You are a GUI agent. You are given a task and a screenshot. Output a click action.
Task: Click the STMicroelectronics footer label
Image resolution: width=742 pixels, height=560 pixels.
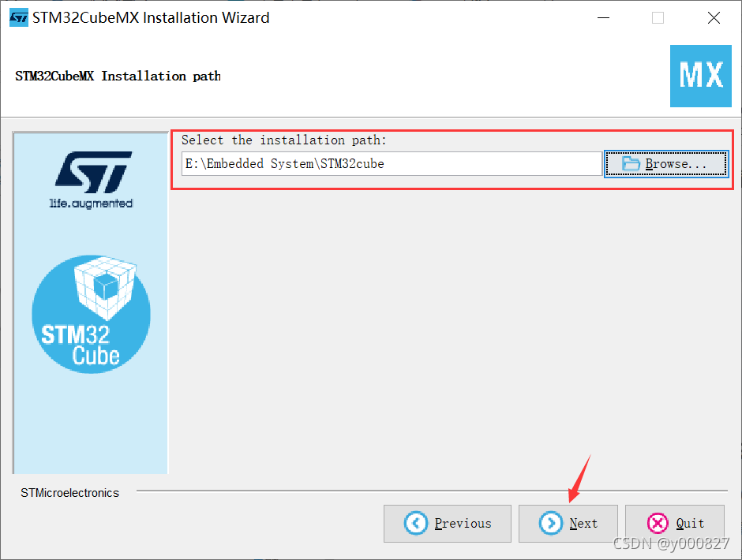69,493
